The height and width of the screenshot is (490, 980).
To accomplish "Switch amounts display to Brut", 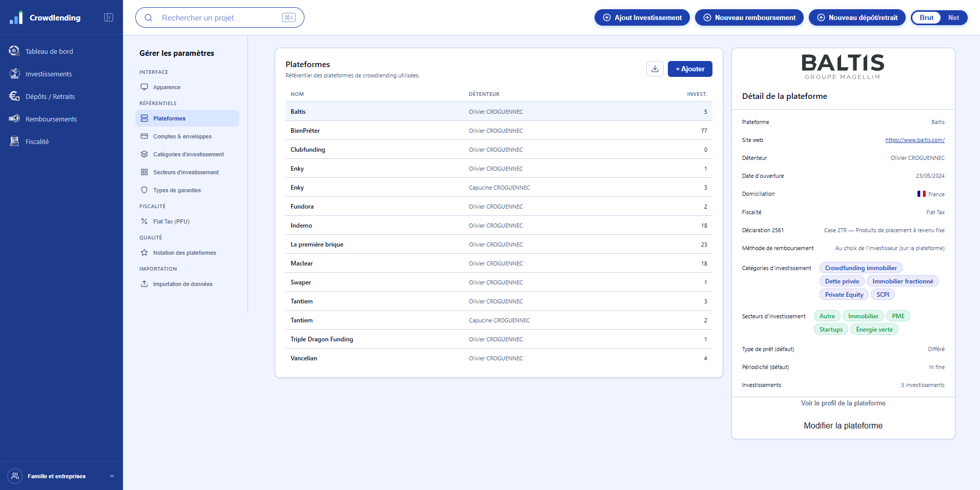I will click(926, 17).
